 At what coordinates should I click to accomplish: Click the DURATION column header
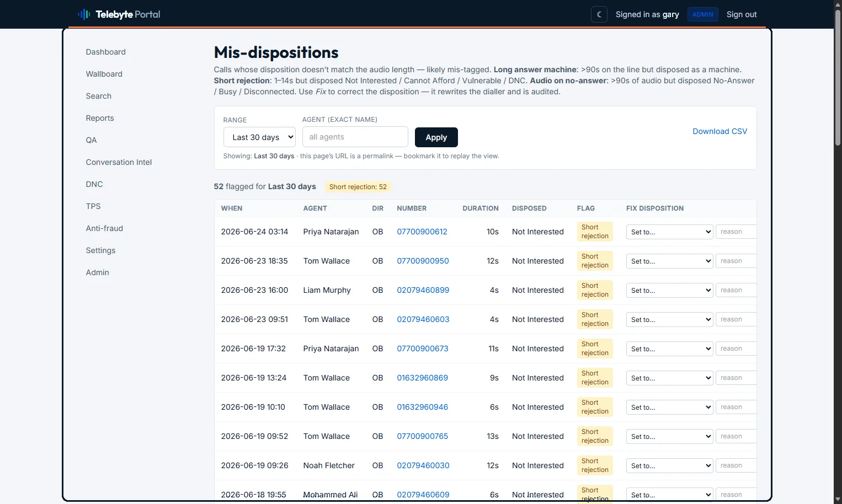(x=480, y=208)
